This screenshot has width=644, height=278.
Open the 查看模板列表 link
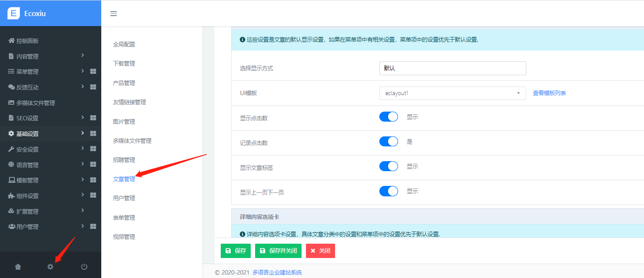coord(549,93)
